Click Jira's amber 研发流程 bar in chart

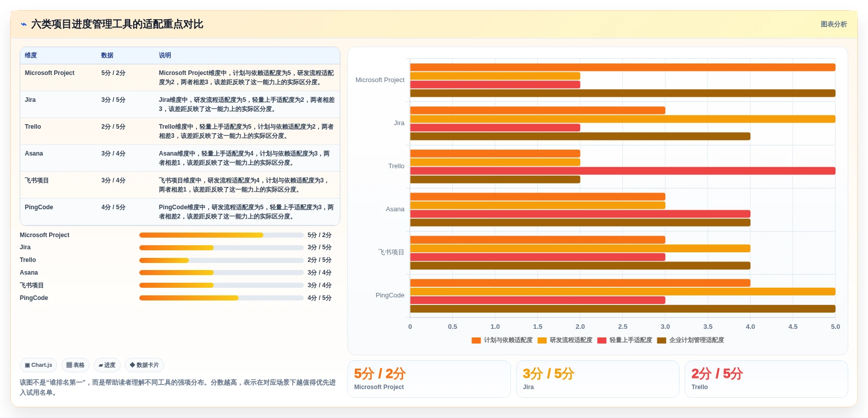pyautogui.click(x=622, y=119)
